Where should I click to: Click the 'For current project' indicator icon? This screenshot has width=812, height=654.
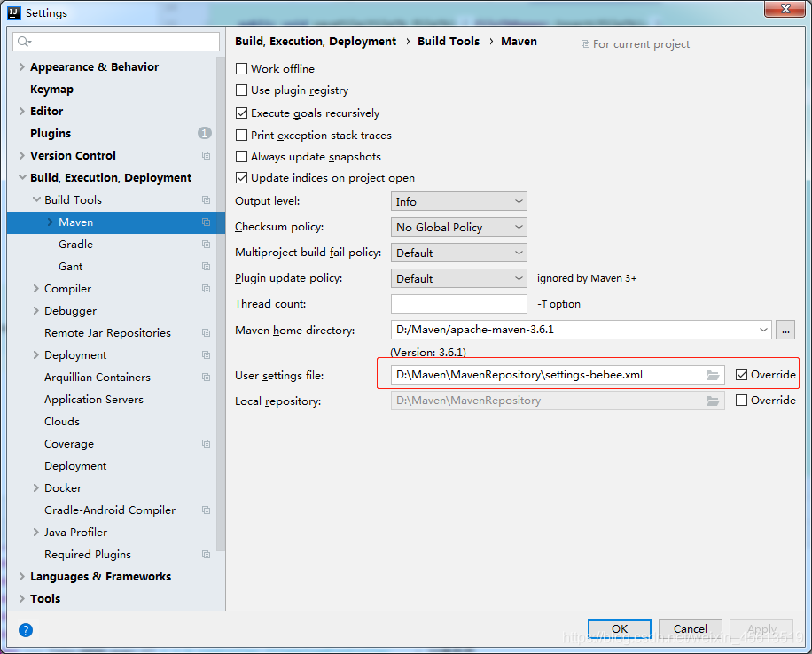(585, 43)
